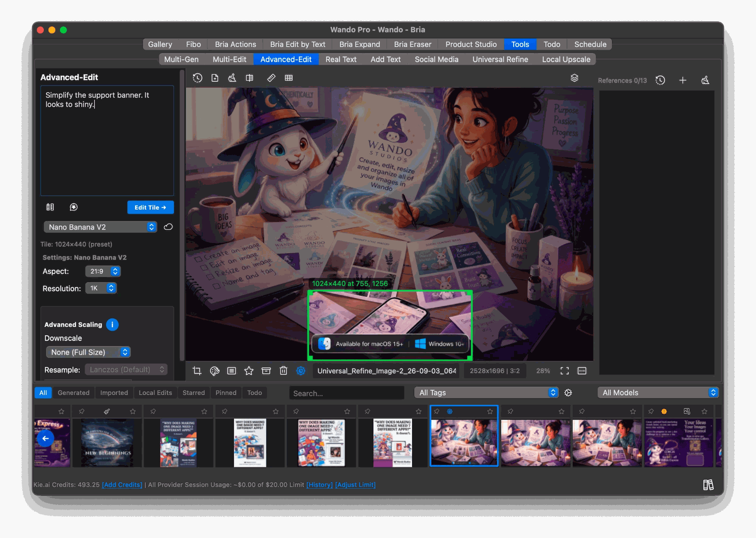Toggle the grid overlay icon

pos(289,78)
